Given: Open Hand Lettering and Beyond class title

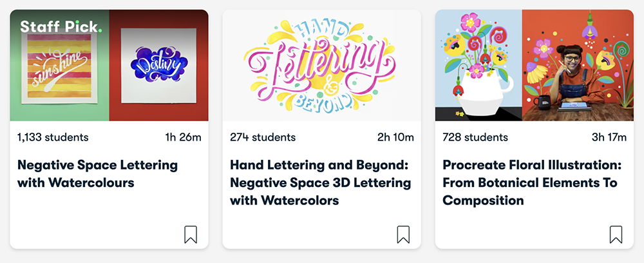Looking at the screenshot, I should (320, 182).
